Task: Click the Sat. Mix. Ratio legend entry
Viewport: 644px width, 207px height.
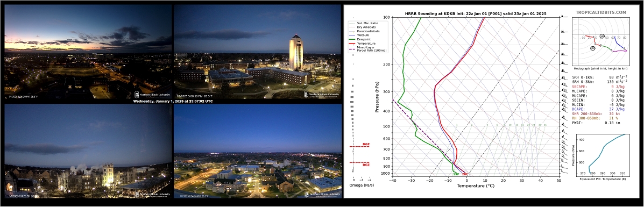Action: [x=367, y=23]
